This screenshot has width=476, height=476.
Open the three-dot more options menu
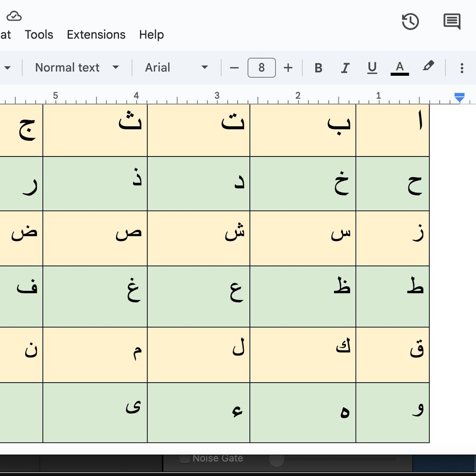pyautogui.click(x=462, y=68)
